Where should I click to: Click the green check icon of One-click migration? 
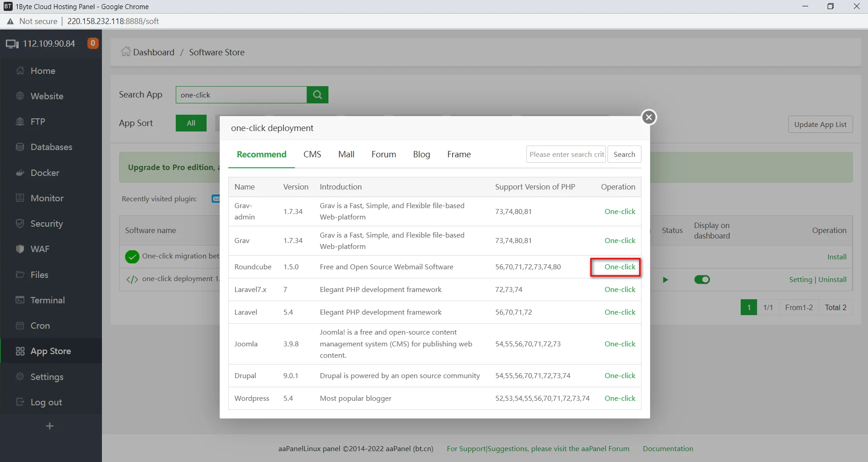click(x=132, y=257)
